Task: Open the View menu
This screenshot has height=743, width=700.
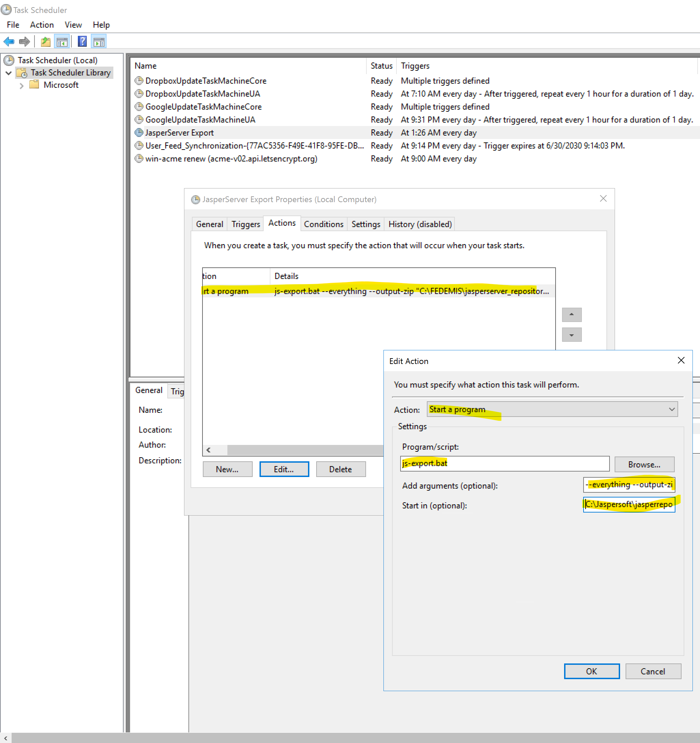Action: pos(73,25)
